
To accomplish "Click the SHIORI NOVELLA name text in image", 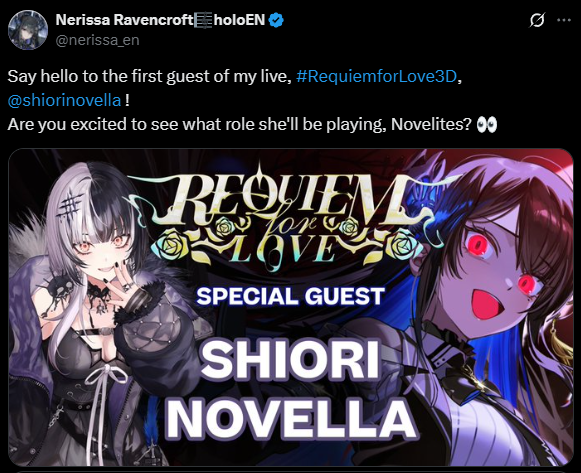I will coord(291,389).
